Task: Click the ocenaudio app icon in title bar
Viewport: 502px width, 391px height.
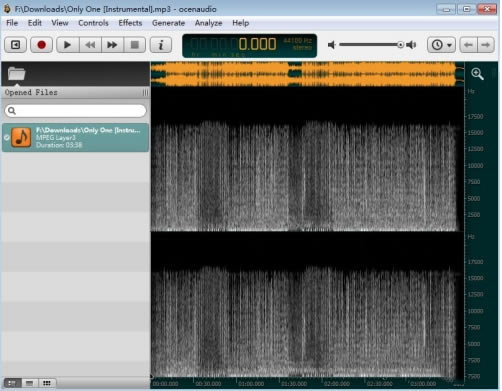Action: (7, 9)
